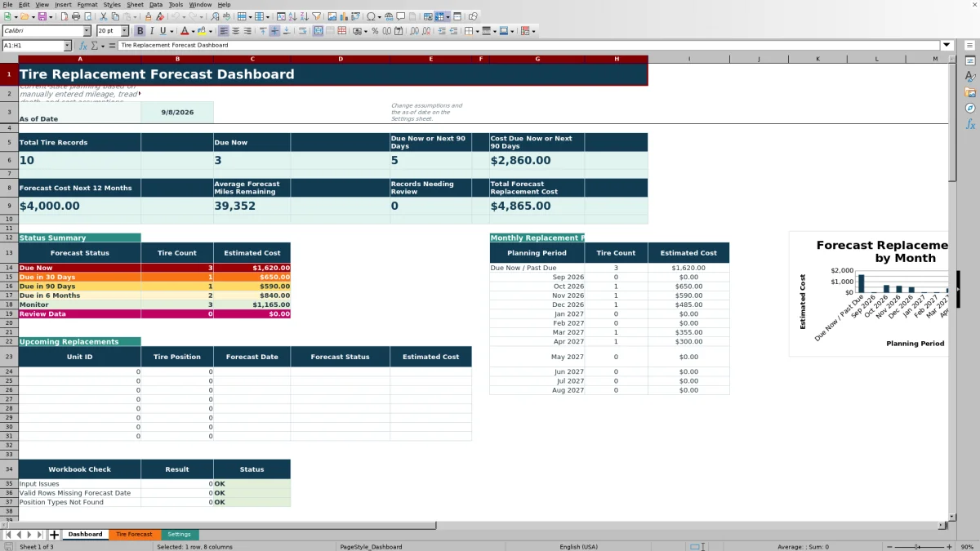Toggle Italic formatting
This screenshot has height=551, width=980.
151,31
